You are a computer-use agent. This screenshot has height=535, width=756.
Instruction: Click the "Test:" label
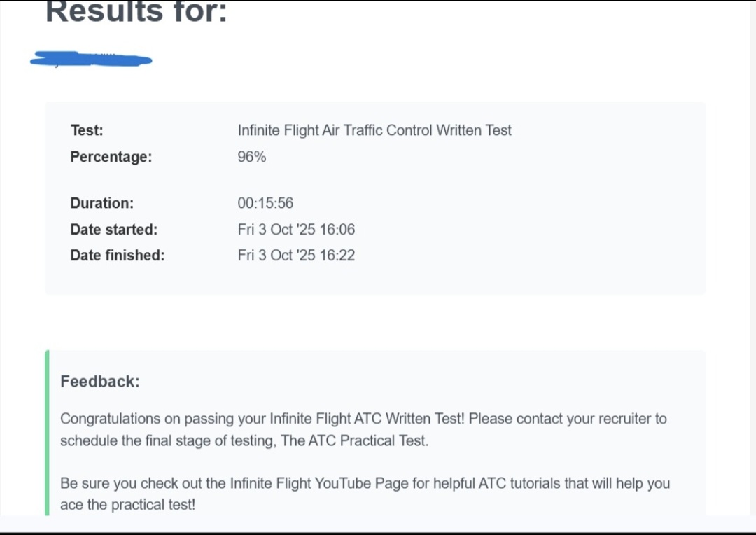(87, 130)
